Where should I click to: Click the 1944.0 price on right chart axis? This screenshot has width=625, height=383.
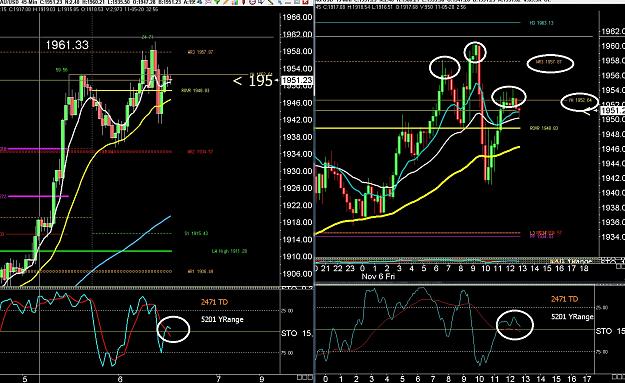point(613,163)
